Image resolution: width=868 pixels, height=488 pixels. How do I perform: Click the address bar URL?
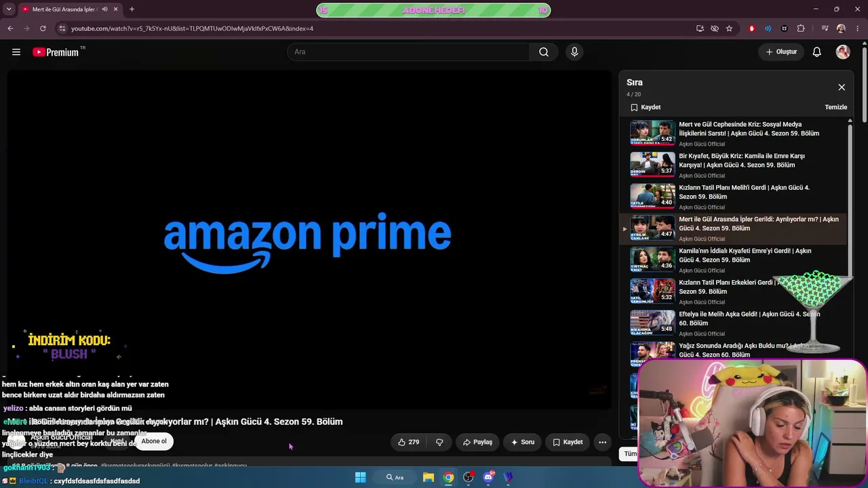coord(192,28)
